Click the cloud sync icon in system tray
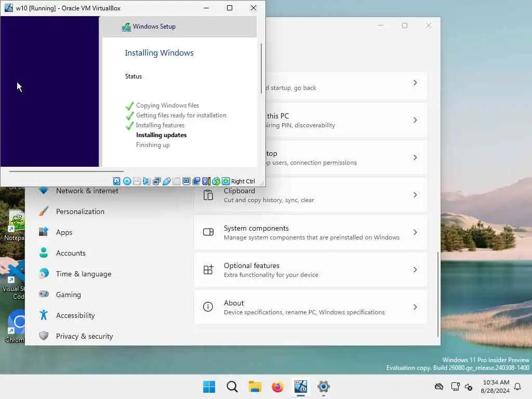Screen dimensions: 532x399 (438, 387)
